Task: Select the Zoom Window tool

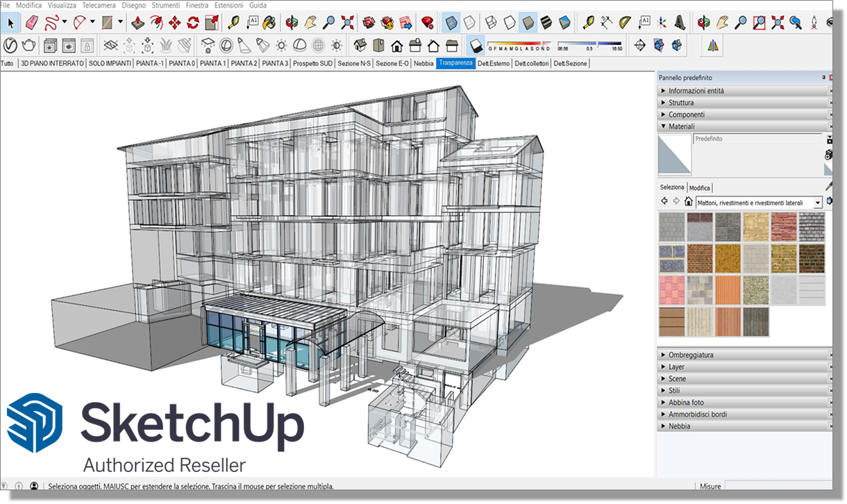Action: (x=760, y=23)
